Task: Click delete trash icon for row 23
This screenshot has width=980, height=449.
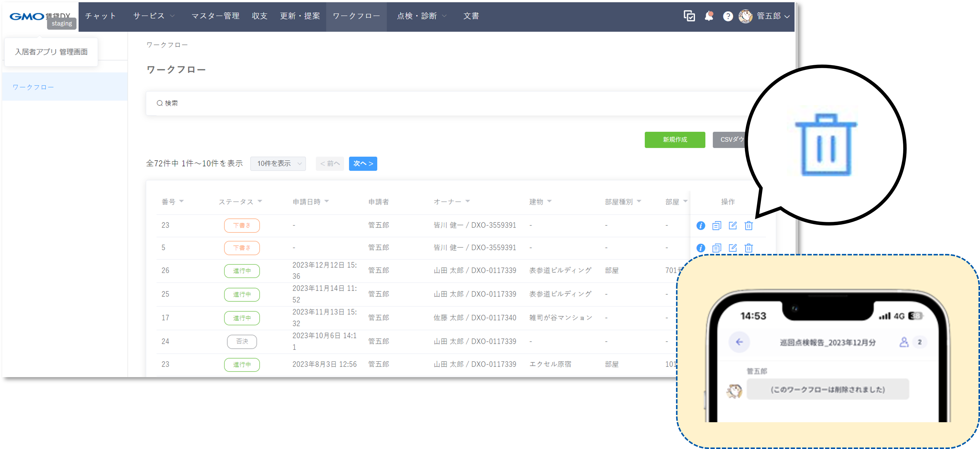Action: coord(748,225)
